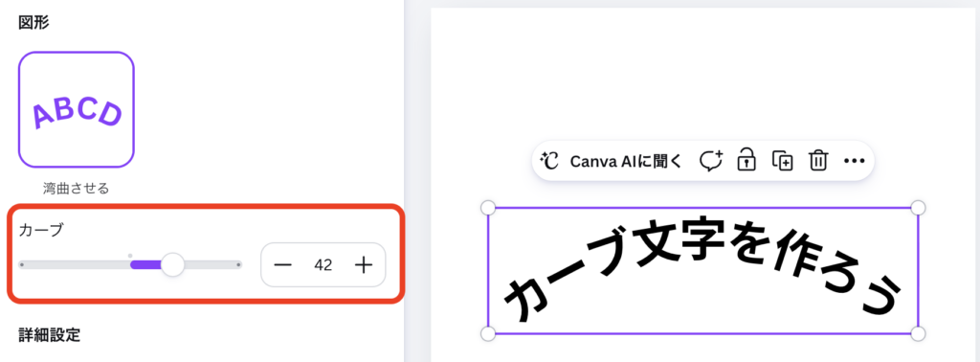Click the 詳細設定 section heading

(x=50, y=334)
